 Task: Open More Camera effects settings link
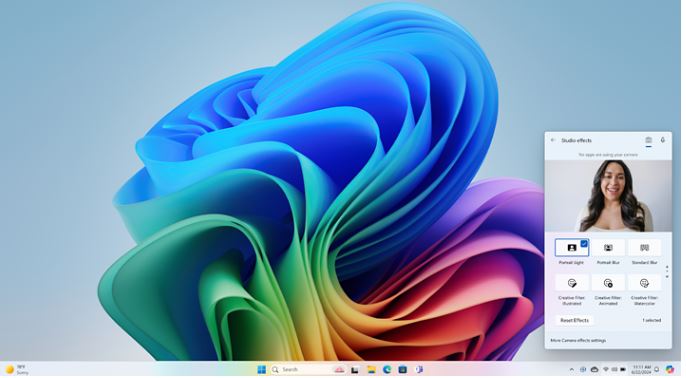click(578, 340)
